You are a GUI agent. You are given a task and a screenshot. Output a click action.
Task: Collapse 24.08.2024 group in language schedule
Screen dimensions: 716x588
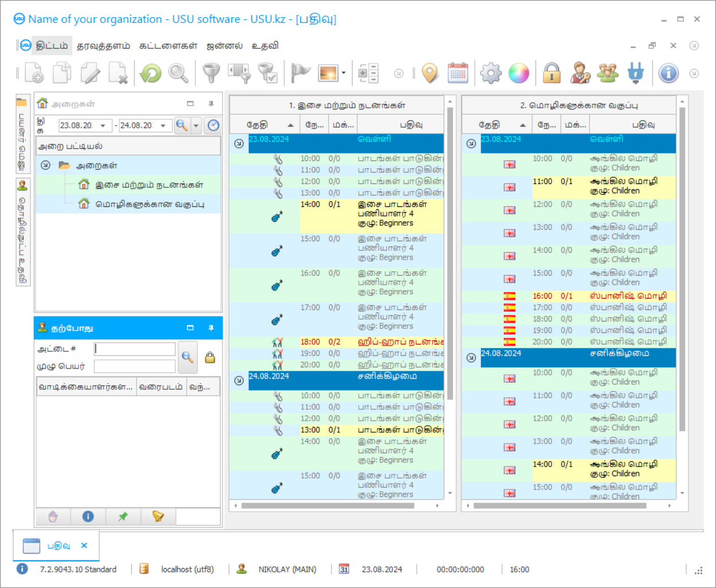tap(471, 358)
